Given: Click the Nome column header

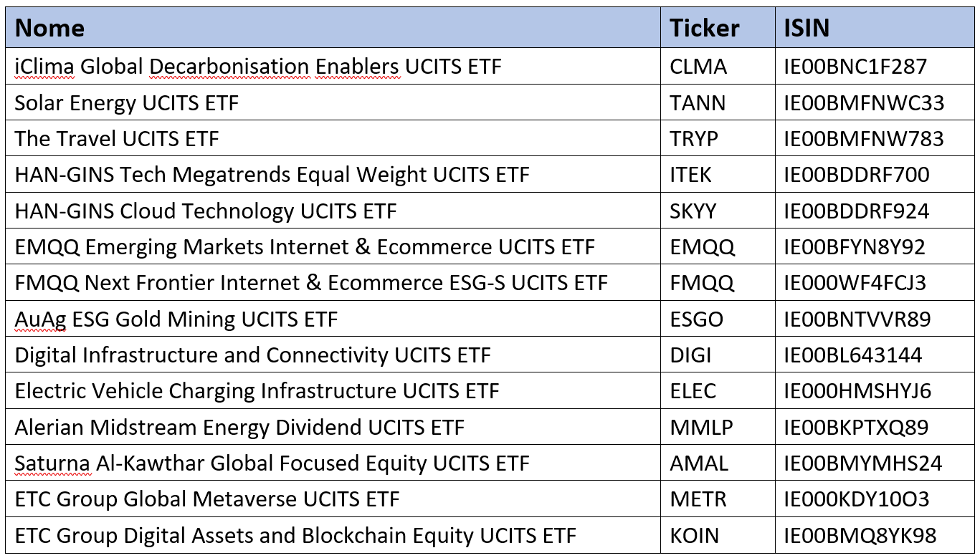Looking at the screenshot, I should (x=333, y=28).
